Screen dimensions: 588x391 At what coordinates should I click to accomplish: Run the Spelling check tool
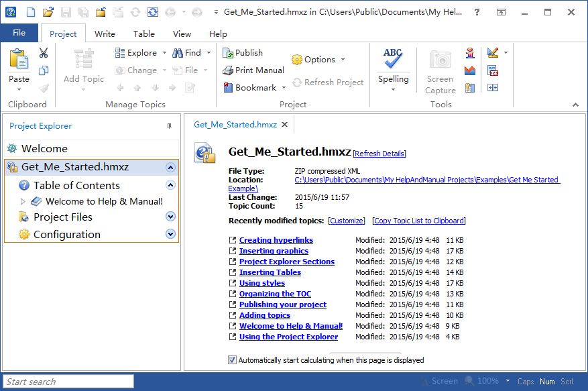393,60
